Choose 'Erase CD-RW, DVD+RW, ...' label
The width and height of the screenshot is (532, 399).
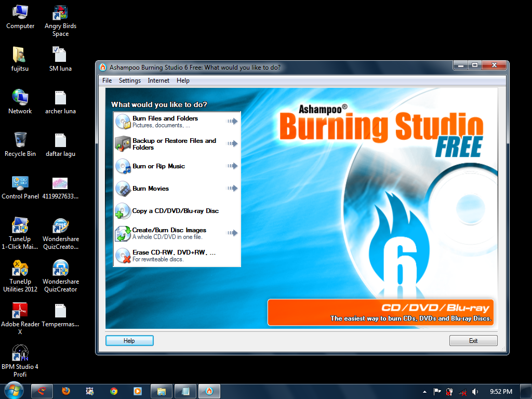[x=174, y=252]
